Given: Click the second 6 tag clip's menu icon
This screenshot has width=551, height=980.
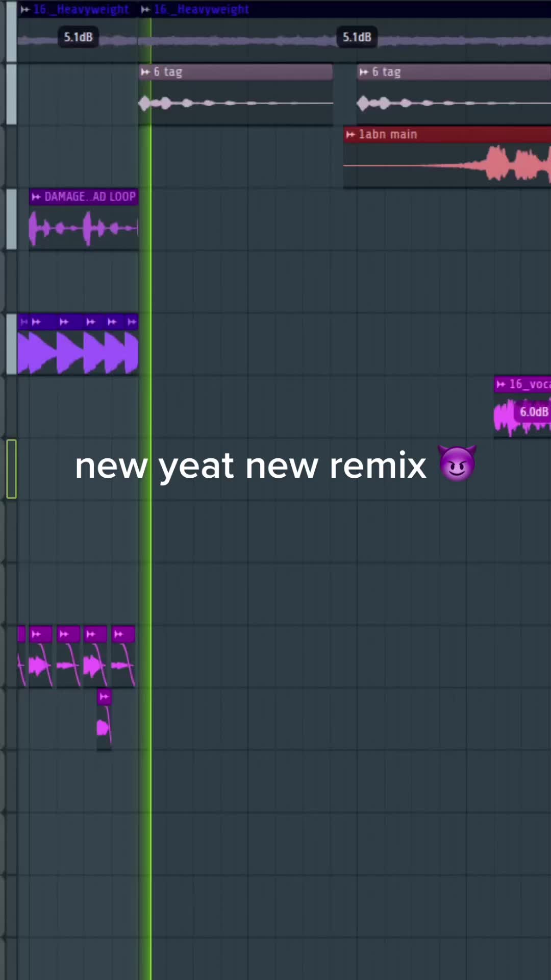Looking at the screenshot, I should click(364, 72).
